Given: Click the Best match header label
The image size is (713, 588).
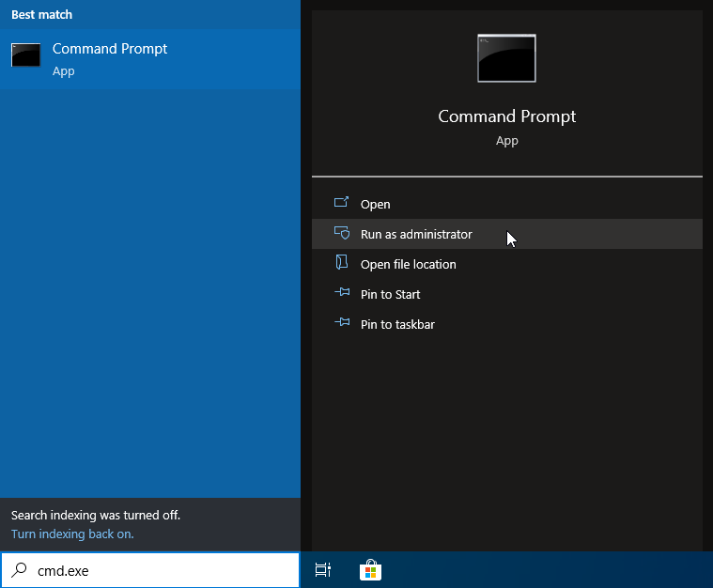Looking at the screenshot, I should [x=41, y=15].
